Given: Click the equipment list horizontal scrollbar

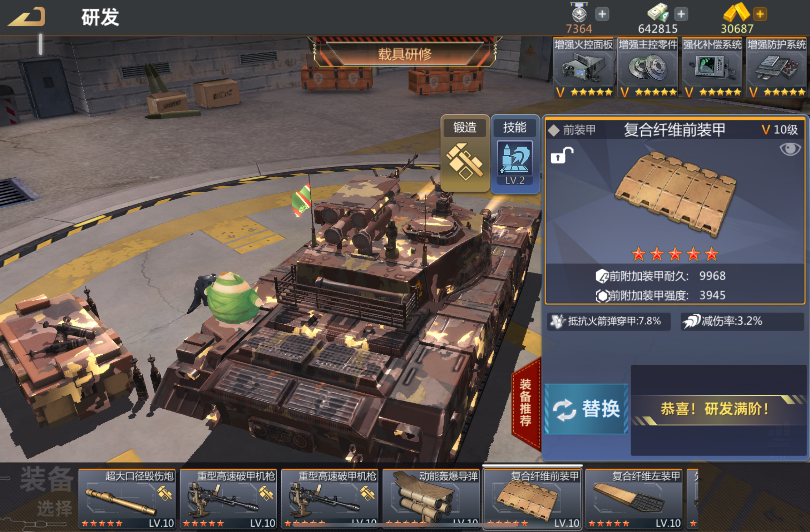Looking at the screenshot, I should pyautogui.click(x=406, y=524).
